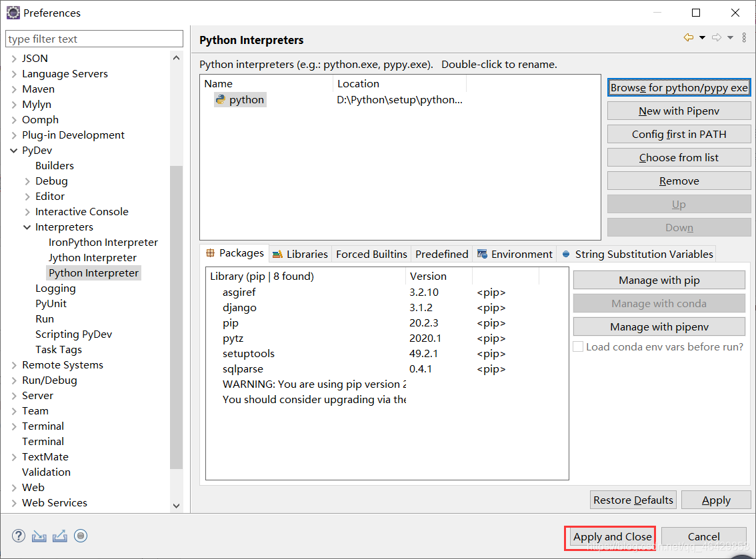Screen dimensions: 756x559
Task: Select the Logging item
Action: tap(55, 288)
